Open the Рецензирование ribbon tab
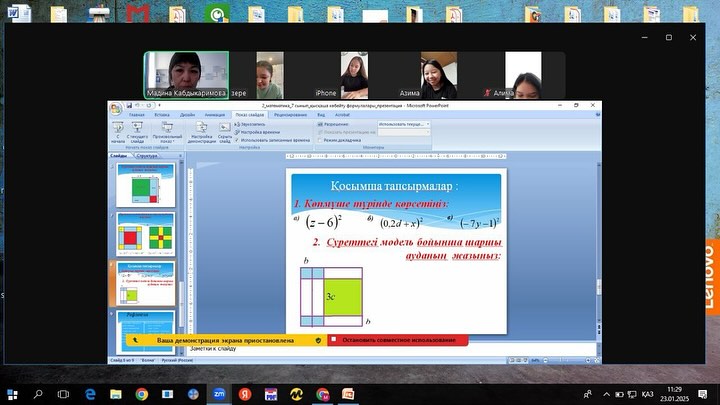The image size is (720, 405). (x=290, y=115)
